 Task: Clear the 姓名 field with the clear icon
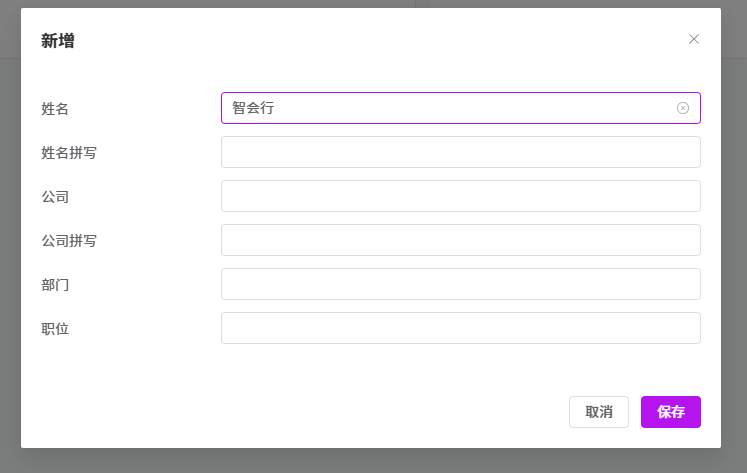tap(683, 108)
